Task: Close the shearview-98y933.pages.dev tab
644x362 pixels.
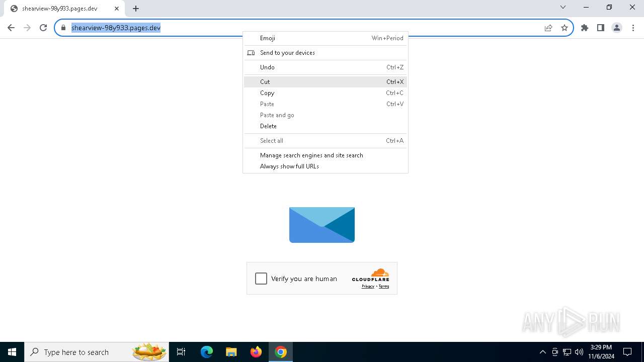Action: (x=117, y=9)
